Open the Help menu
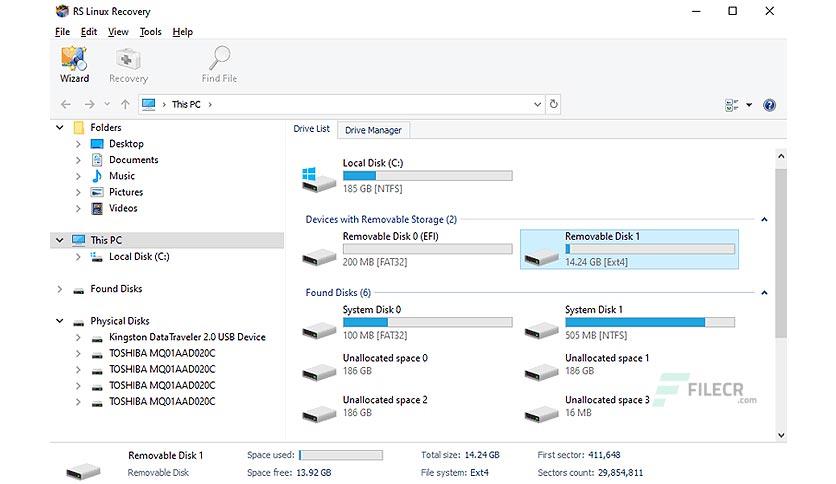This screenshot has width=836, height=484. click(x=182, y=32)
